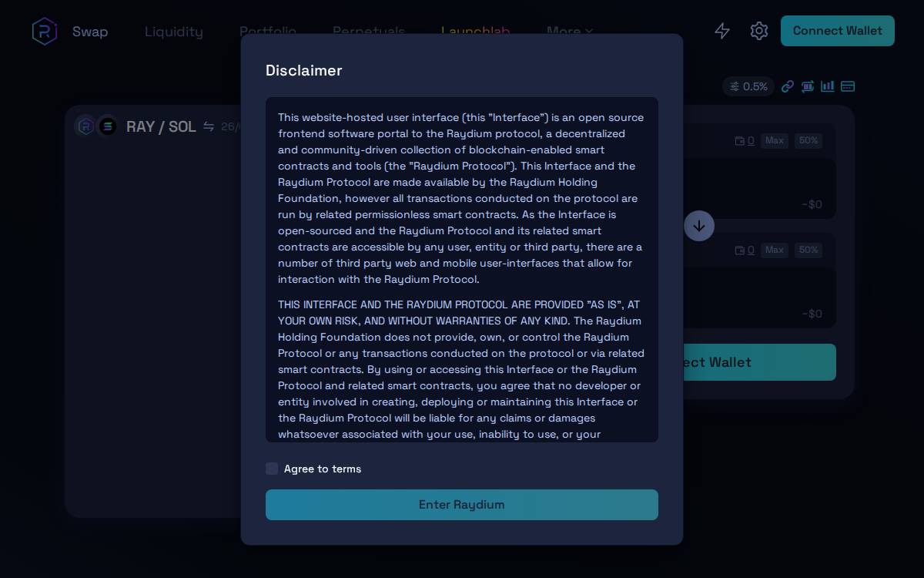Click the SOL token icon

(x=107, y=126)
